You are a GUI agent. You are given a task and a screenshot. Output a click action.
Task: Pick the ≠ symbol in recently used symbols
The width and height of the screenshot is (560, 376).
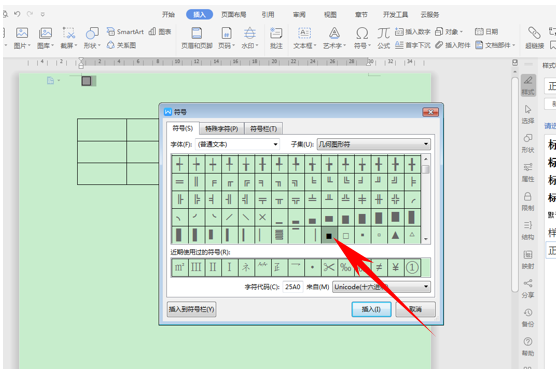click(x=379, y=267)
